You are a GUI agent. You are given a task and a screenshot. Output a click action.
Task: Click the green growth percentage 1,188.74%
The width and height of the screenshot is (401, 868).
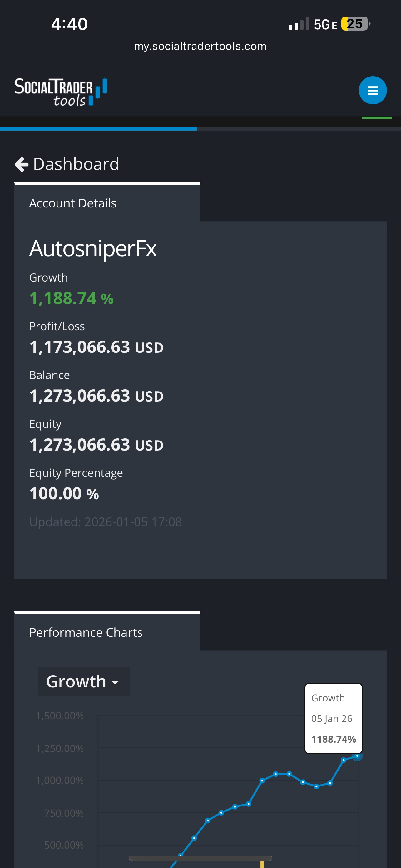point(71,298)
